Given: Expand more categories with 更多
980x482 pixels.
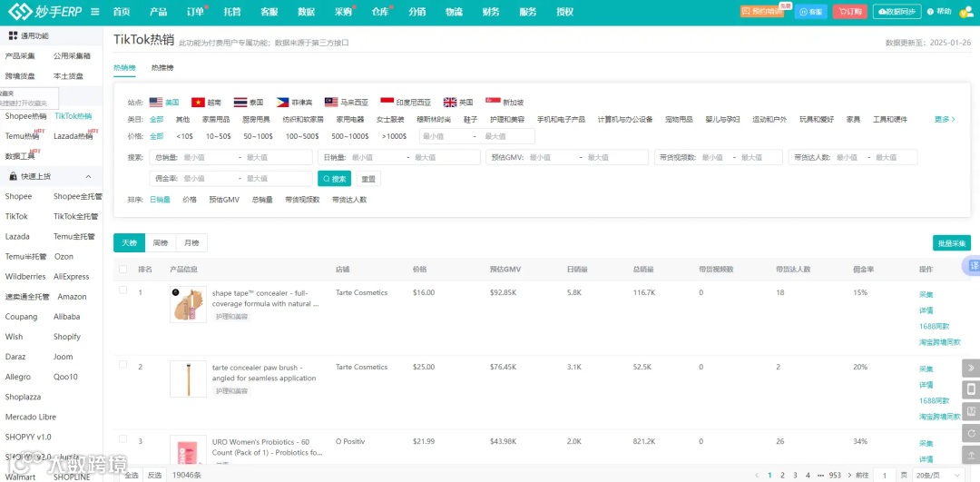Looking at the screenshot, I should pyautogui.click(x=945, y=120).
